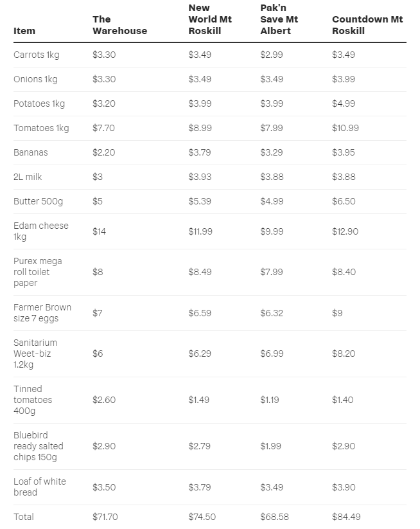Select the Countdown total $84.49
The height and width of the screenshot is (529, 420).
(x=346, y=517)
